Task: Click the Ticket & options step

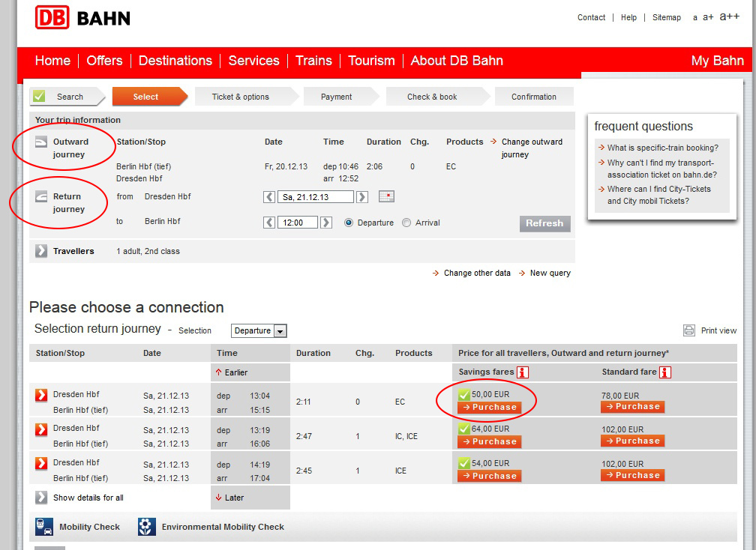Action: pos(246,97)
